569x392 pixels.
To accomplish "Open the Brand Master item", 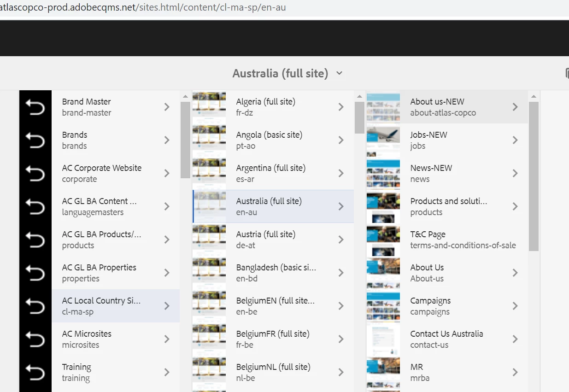I will click(x=100, y=107).
